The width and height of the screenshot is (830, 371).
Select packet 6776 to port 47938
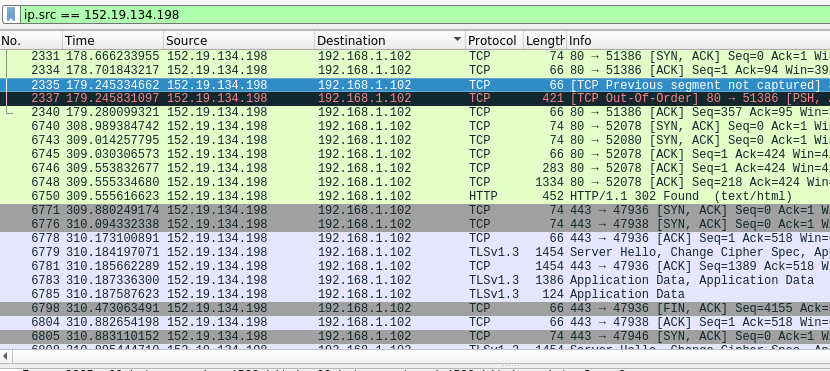pyautogui.click(x=415, y=224)
